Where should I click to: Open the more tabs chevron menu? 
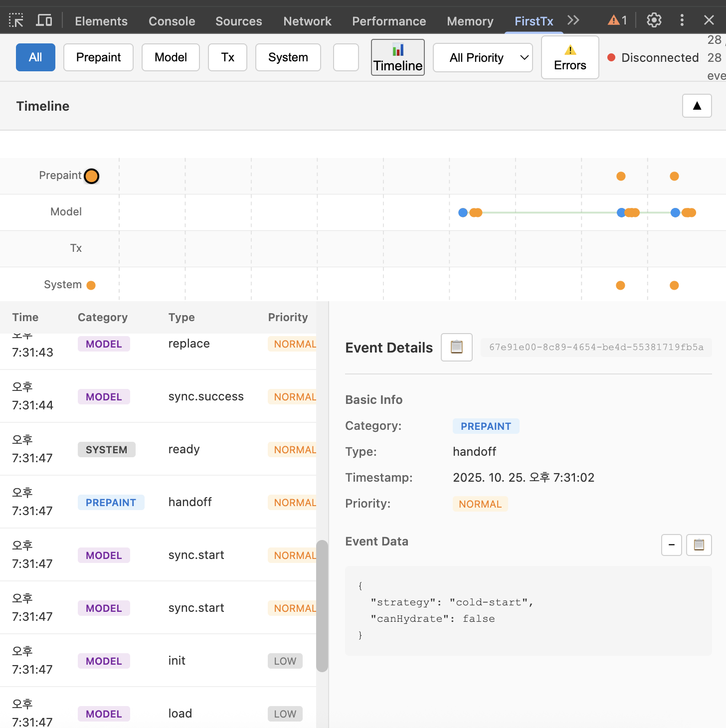(x=573, y=20)
